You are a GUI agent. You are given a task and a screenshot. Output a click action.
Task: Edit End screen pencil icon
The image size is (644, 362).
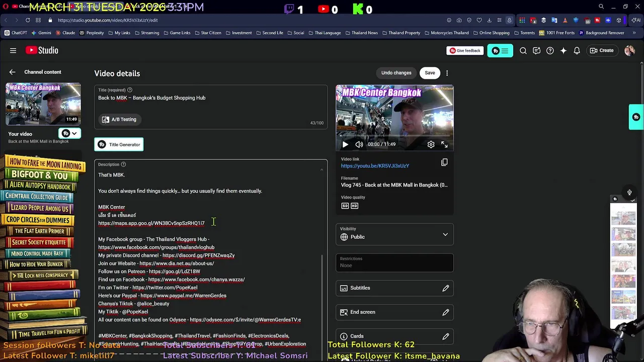point(446,312)
